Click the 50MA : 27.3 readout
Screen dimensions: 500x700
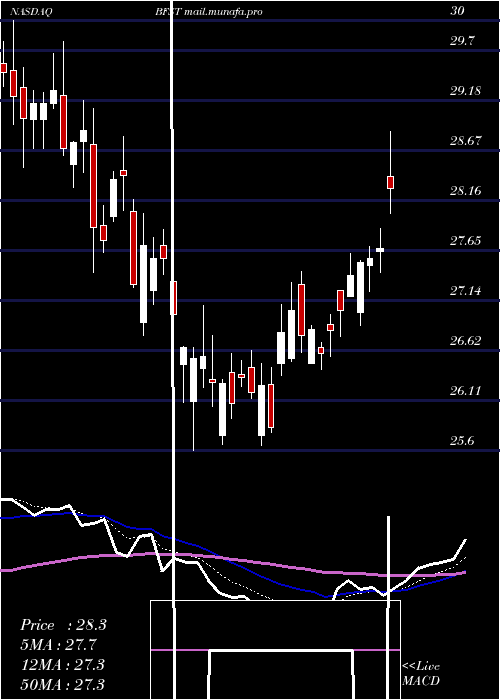pyautogui.click(x=62, y=684)
